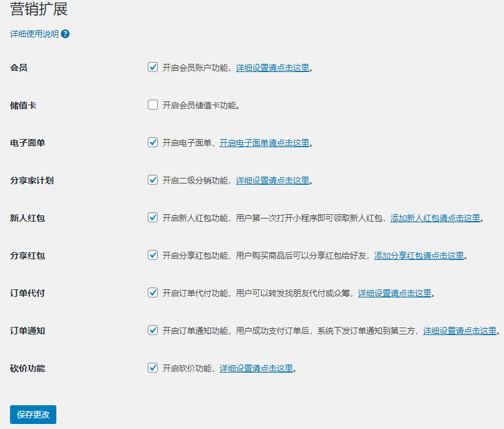Click 添加分享红包请点击这里 link
The image size is (504, 429).
pyautogui.click(x=419, y=256)
